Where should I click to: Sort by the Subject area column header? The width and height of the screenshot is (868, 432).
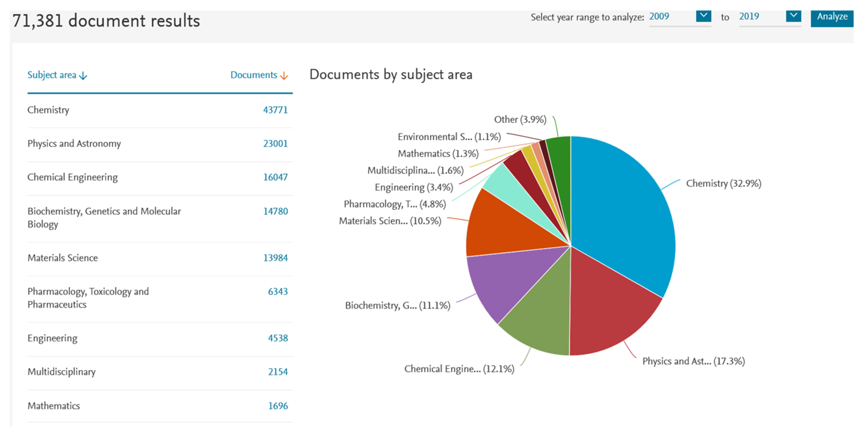pyautogui.click(x=52, y=75)
